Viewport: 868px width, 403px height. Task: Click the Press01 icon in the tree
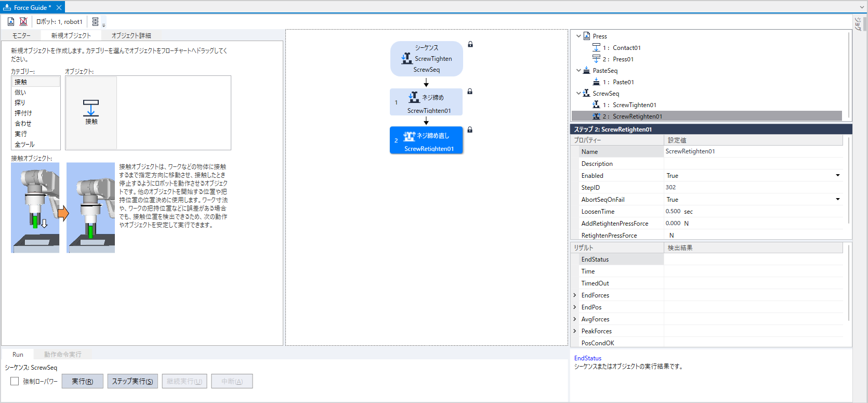click(596, 59)
